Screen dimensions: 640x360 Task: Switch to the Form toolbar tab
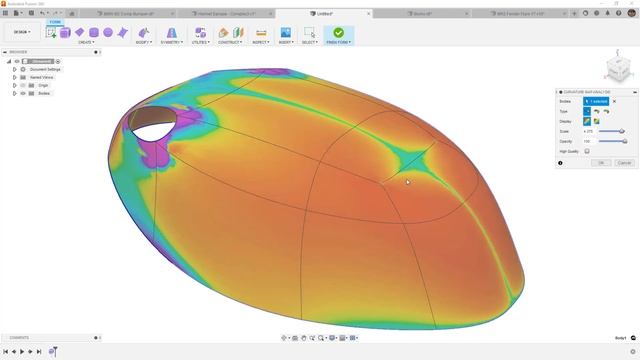pos(55,22)
